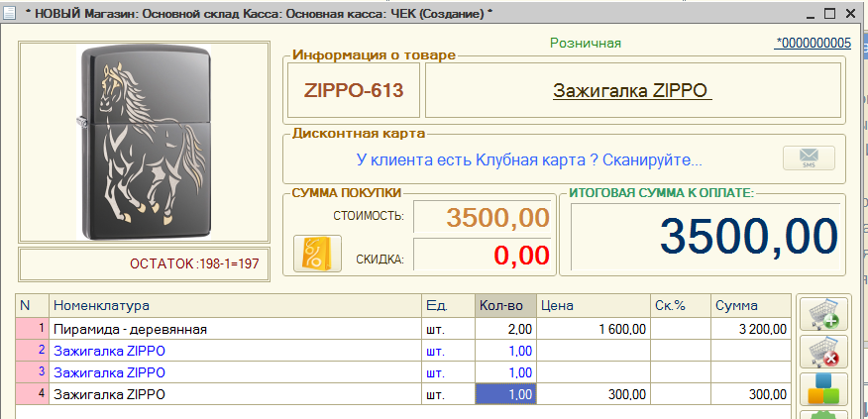Click the total amount to pay field
This screenshot has width=868, height=419.
[705, 237]
